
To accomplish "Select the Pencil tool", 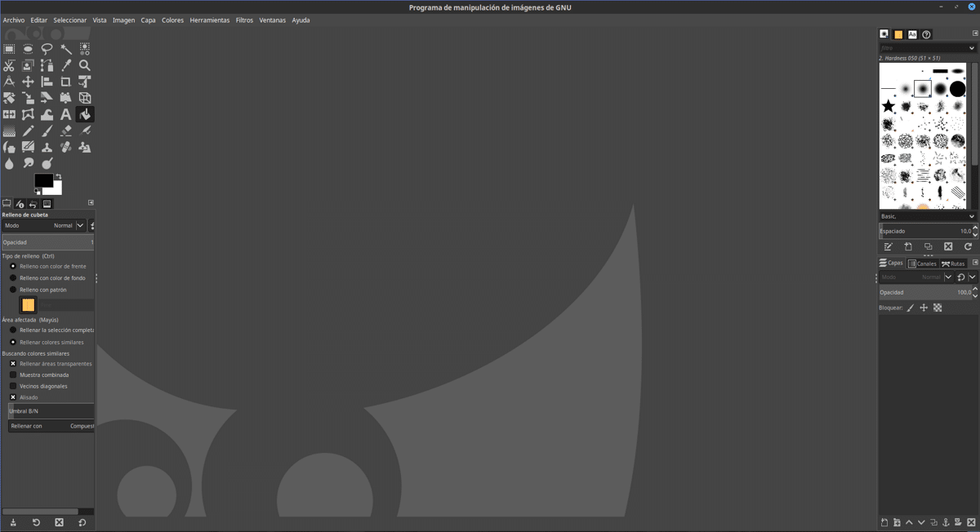I will 28,131.
